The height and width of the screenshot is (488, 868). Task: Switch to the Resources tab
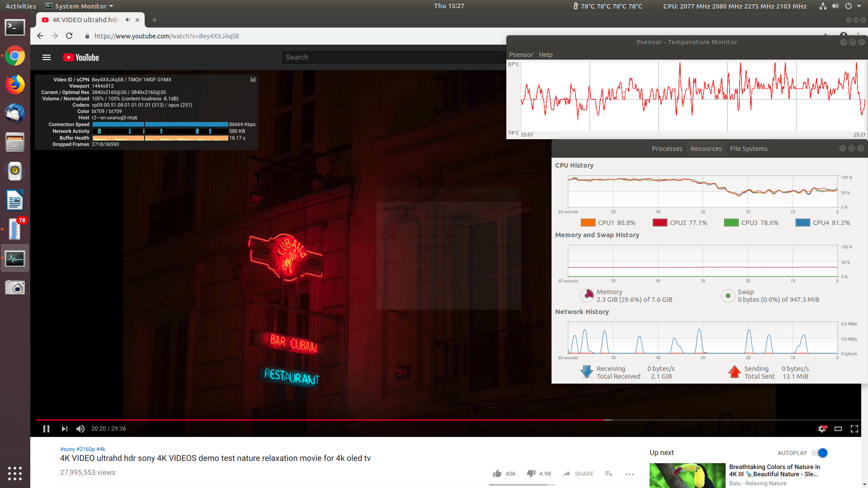click(706, 149)
